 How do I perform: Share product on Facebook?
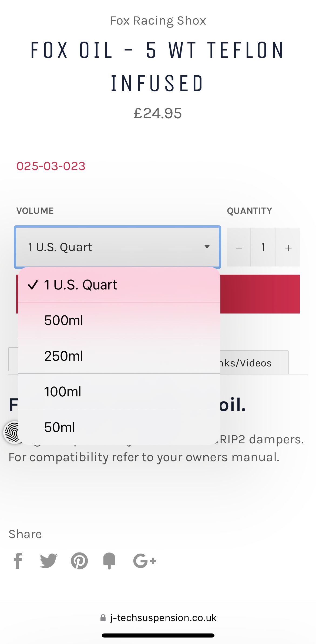tap(18, 561)
